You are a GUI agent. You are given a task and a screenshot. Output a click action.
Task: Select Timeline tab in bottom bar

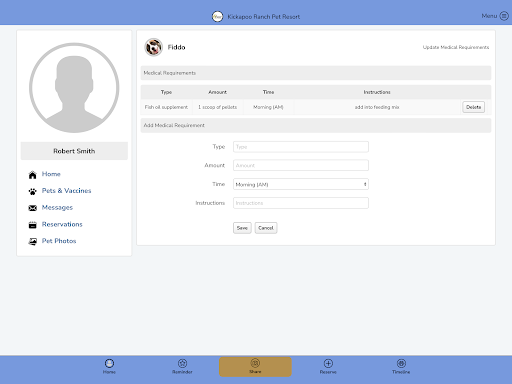click(401, 367)
